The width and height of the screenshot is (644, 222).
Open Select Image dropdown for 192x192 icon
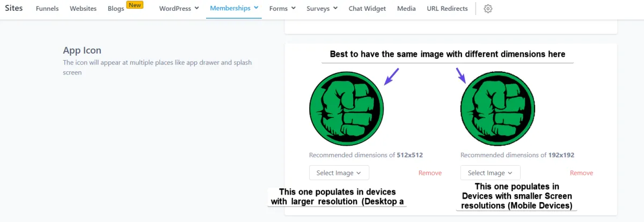pyautogui.click(x=491, y=173)
